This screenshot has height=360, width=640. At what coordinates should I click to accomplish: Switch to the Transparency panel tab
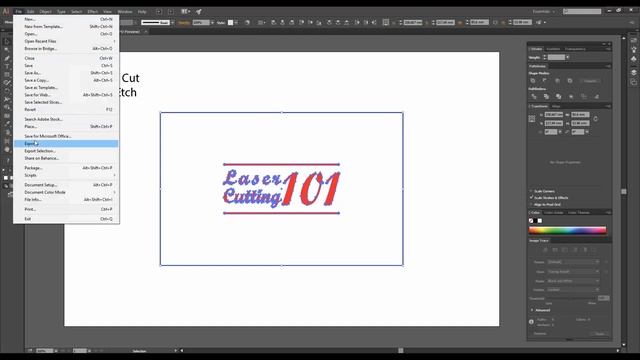[575, 49]
